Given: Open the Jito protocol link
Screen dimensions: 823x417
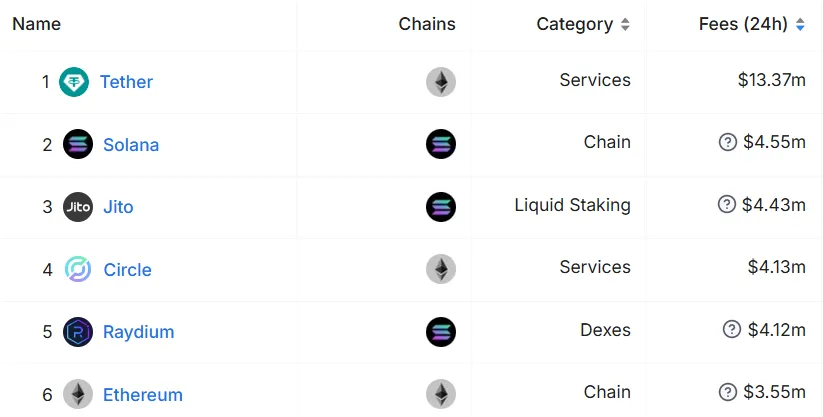Looking at the screenshot, I should pos(118,207).
